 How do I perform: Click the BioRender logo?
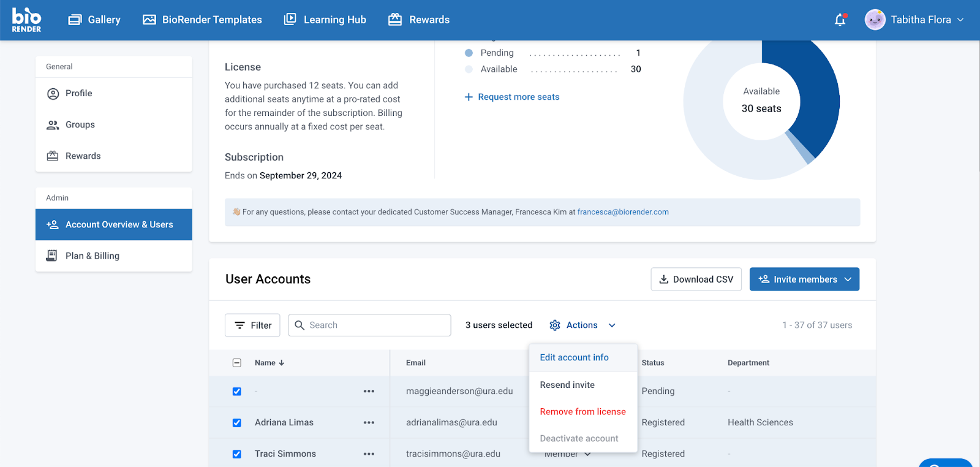[x=26, y=20]
